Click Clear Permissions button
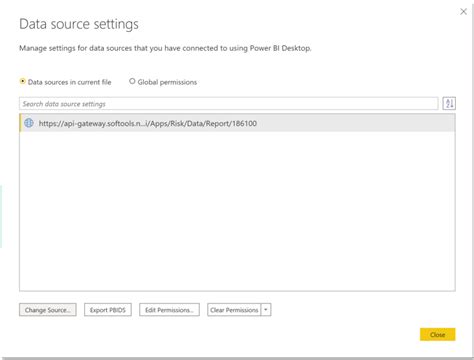Image resolution: width=474 pixels, height=360 pixels. (x=234, y=310)
